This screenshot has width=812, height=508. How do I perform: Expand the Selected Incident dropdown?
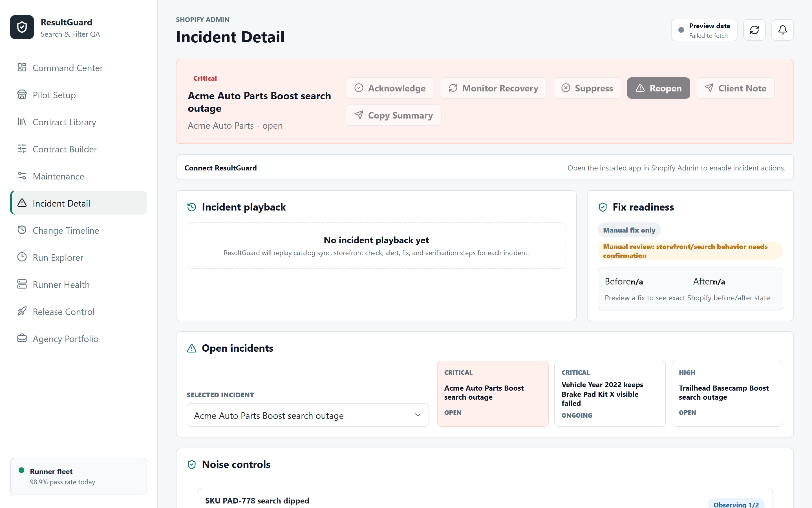point(308,415)
